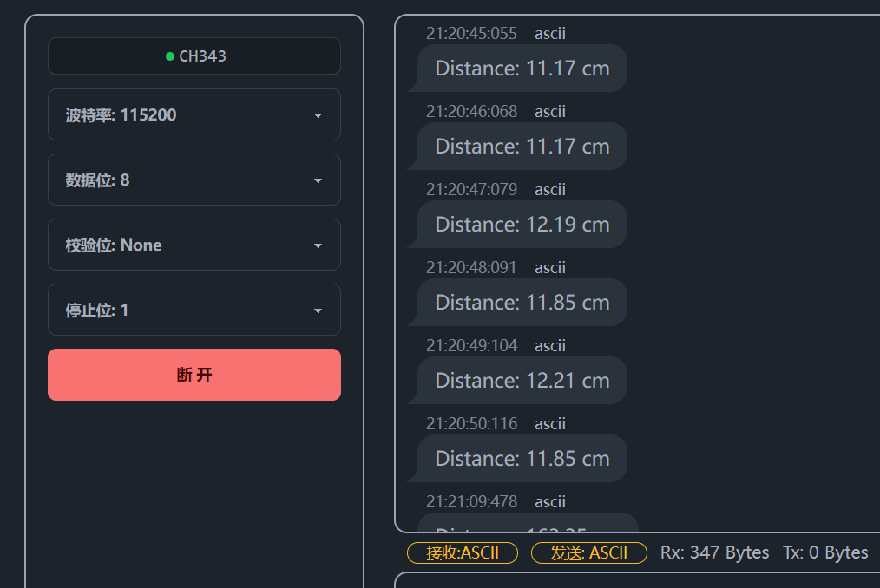The image size is (880, 588).
Task: Select the 21:20:50:116 Distance 11.85 cm message
Action: coord(522,459)
